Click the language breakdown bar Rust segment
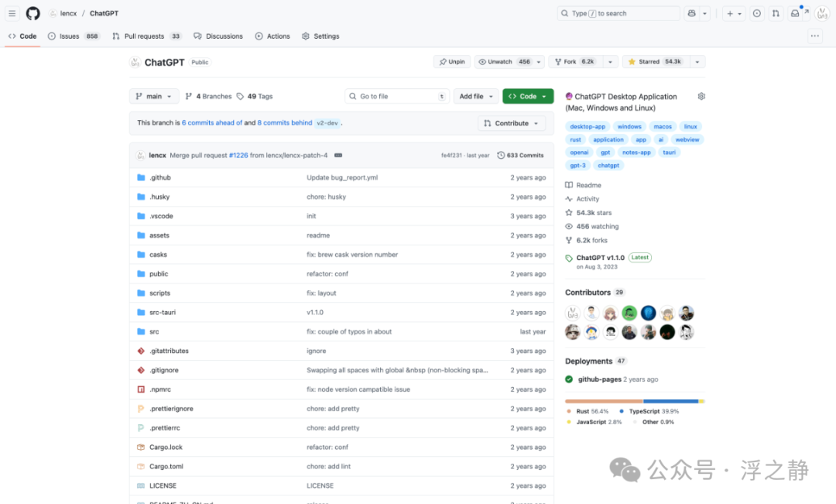The width and height of the screenshot is (836, 504). tap(604, 401)
